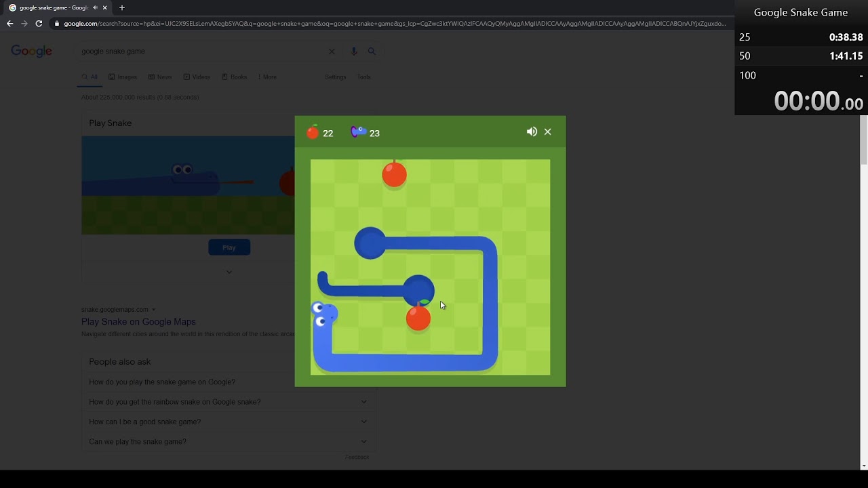Switch to the Images search tab
The width and height of the screenshot is (868, 488).
(123, 77)
